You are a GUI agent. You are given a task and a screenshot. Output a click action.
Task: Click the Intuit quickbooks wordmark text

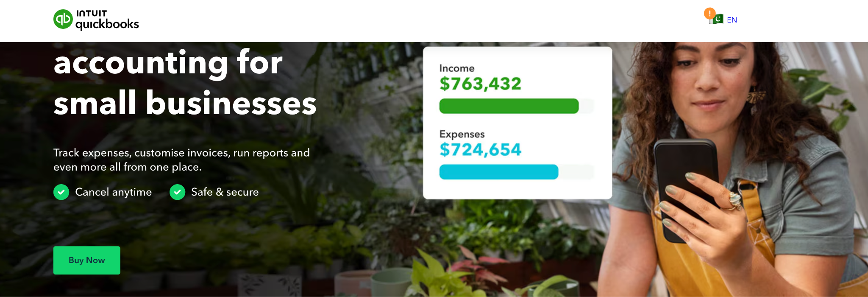pos(107,20)
